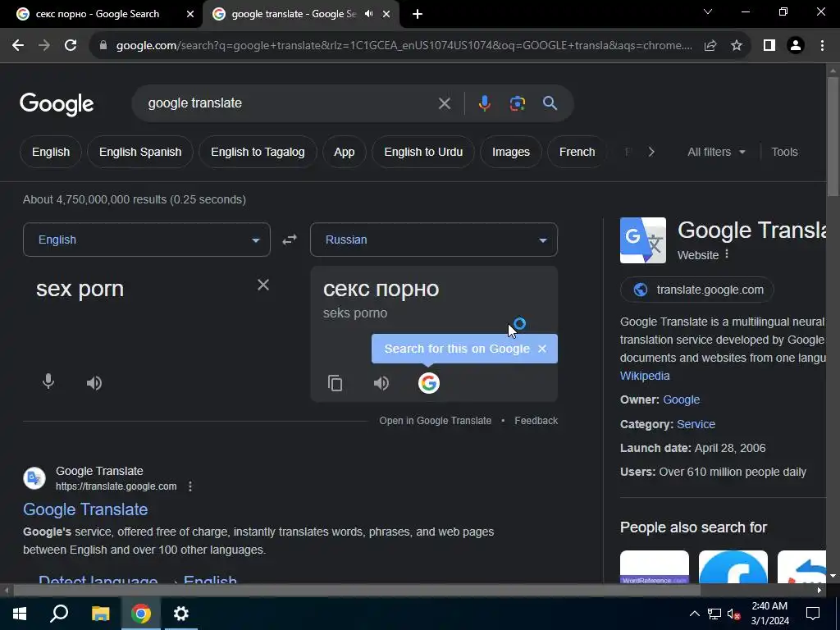Visit translate.google.com button in panel
This screenshot has height=630, width=840.
pos(697,290)
